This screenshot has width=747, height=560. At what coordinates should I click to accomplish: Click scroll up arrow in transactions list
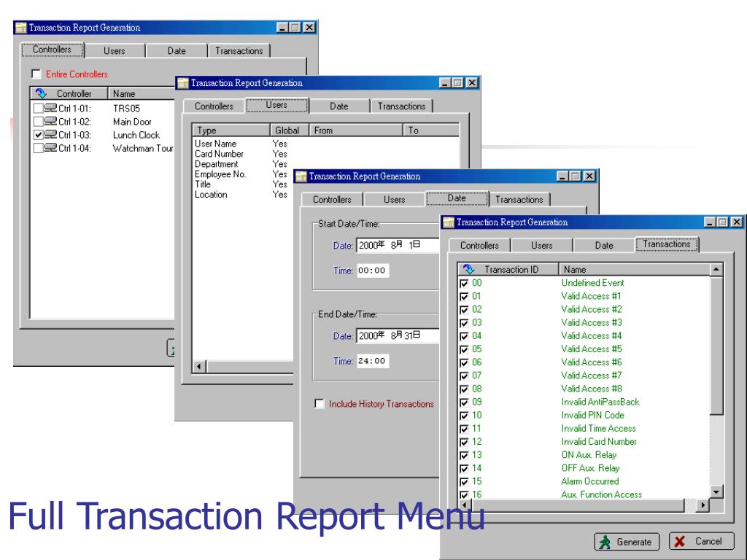[x=716, y=270]
